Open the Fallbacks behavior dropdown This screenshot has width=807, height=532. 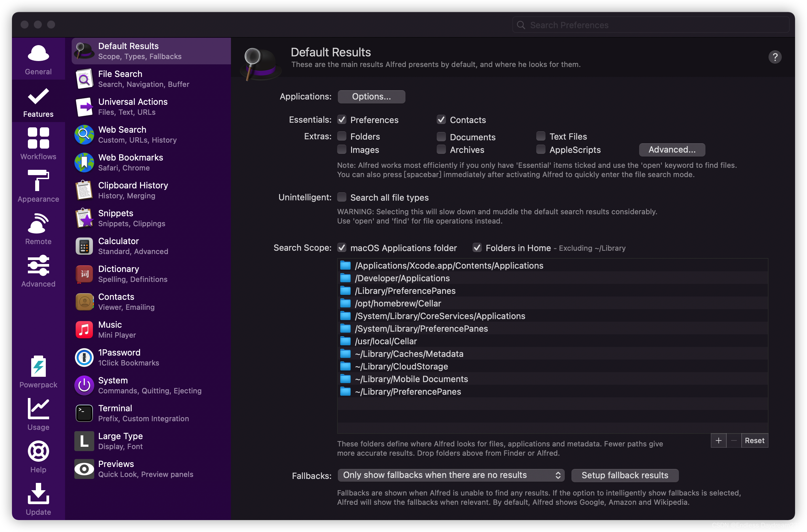point(451,475)
